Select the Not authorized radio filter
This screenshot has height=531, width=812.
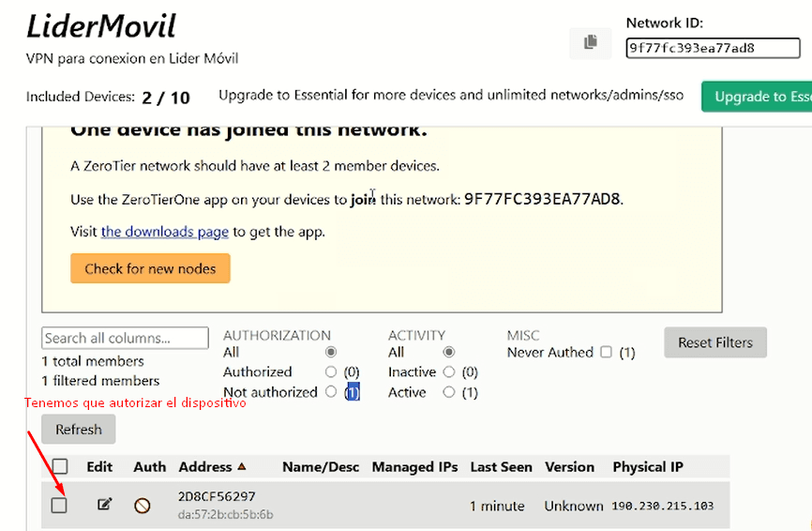(330, 392)
